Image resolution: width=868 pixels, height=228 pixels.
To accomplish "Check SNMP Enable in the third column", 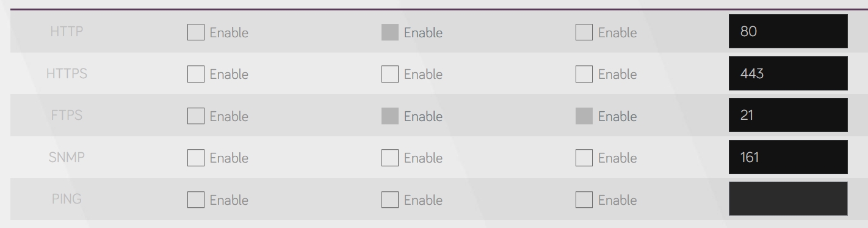I will point(584,158).
